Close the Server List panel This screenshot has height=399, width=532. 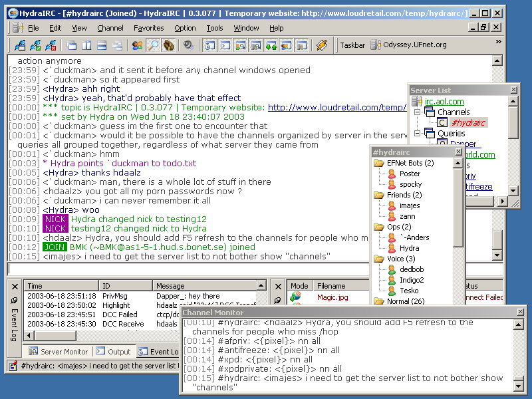pos(513,90)
